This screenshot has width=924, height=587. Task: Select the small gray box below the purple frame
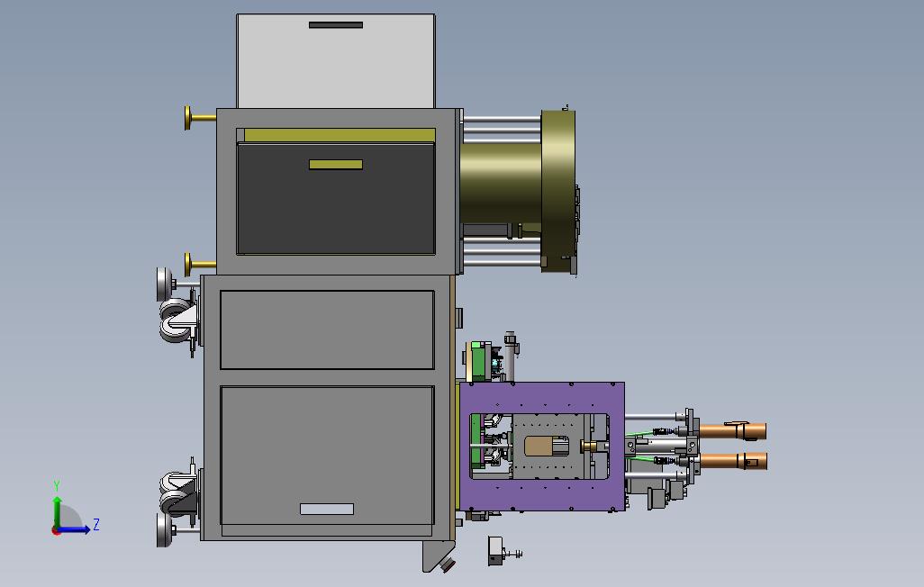coord(495,551)
